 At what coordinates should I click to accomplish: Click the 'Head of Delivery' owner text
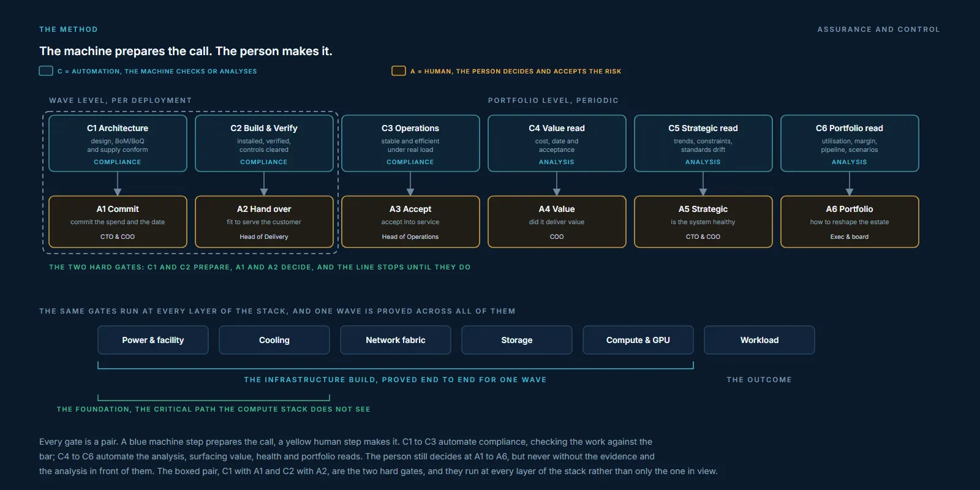pyautogui.click(x=264, y=237)
